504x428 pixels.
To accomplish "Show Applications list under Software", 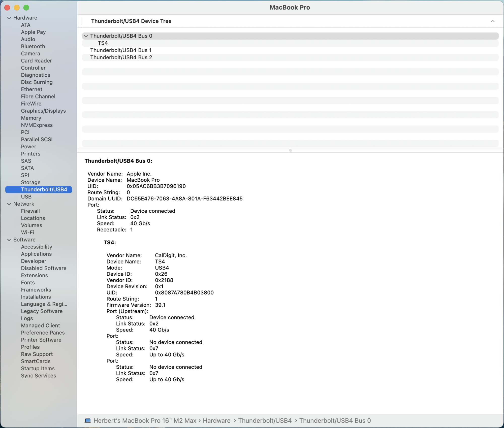I will click(x=36, y=254).
